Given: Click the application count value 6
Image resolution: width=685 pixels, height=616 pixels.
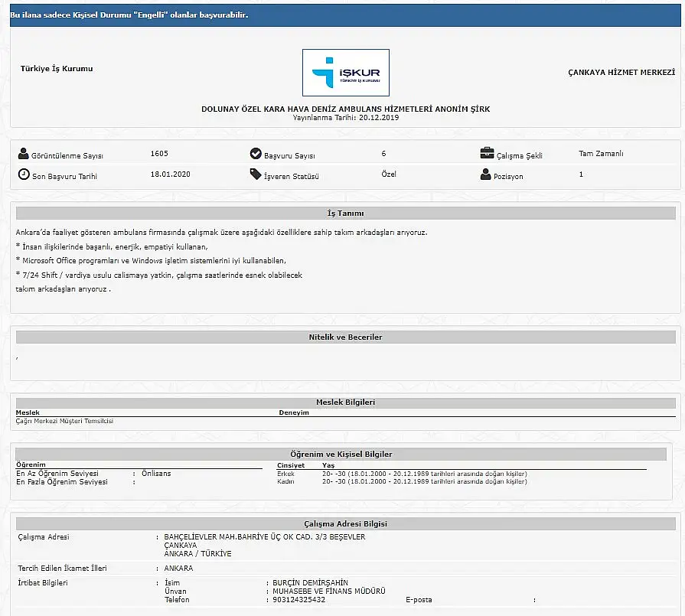Looking at the screenshot, I should click(383, 153).
